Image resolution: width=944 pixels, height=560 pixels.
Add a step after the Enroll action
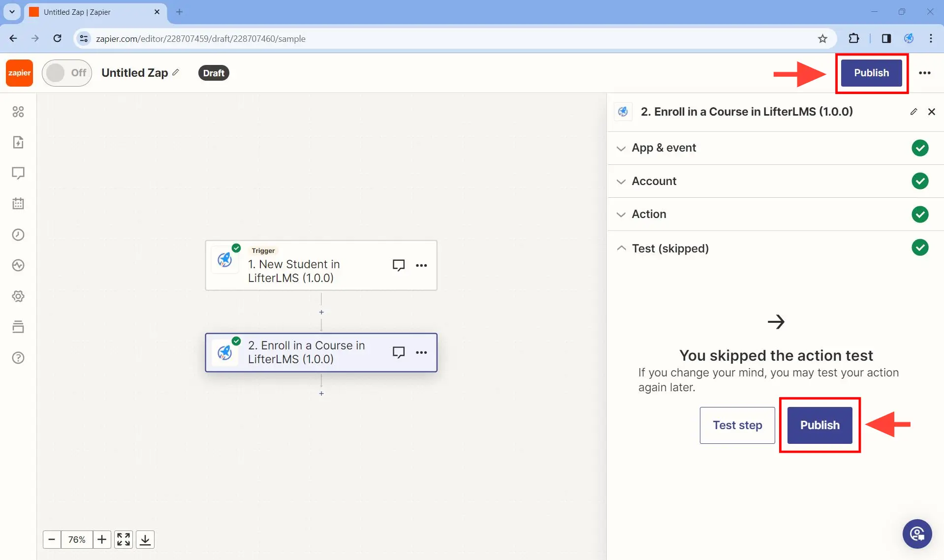(321, 393)
